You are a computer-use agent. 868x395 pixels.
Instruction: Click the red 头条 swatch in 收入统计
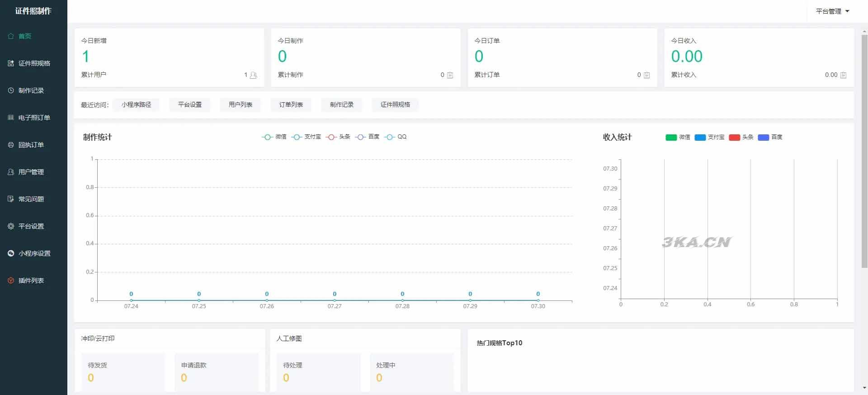(734, 137)
